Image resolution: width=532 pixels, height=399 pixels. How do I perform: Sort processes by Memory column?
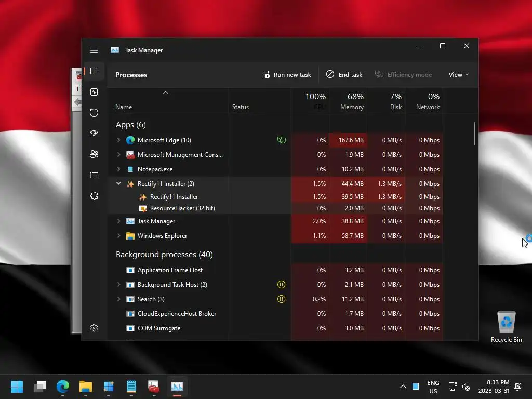[348, 101]
